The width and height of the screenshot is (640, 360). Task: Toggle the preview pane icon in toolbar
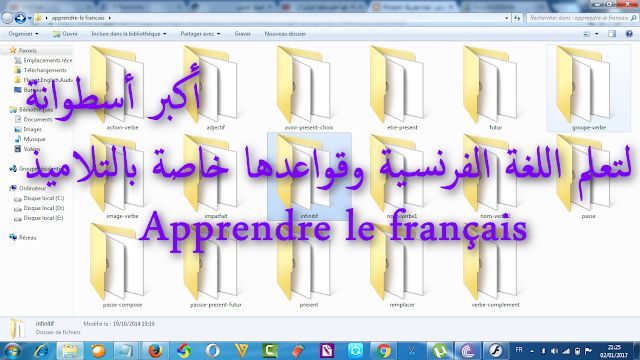612,34
